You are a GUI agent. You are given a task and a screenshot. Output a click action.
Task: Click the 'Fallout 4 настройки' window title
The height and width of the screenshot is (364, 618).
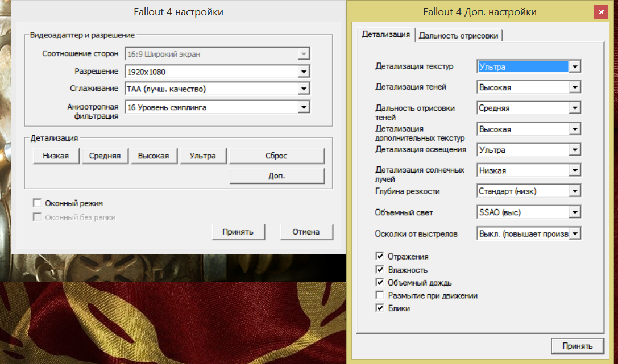pyautogui.click(x=179, y=12)
